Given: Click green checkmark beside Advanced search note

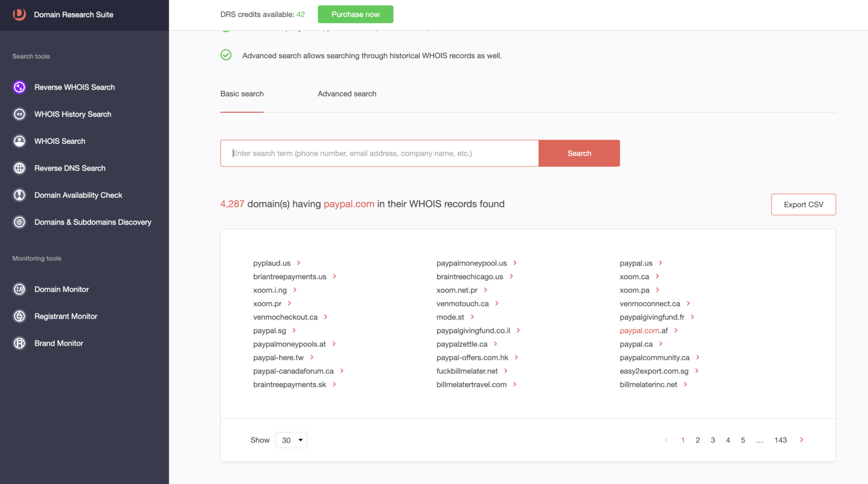Looking at the screenshot, I should 226,55.
